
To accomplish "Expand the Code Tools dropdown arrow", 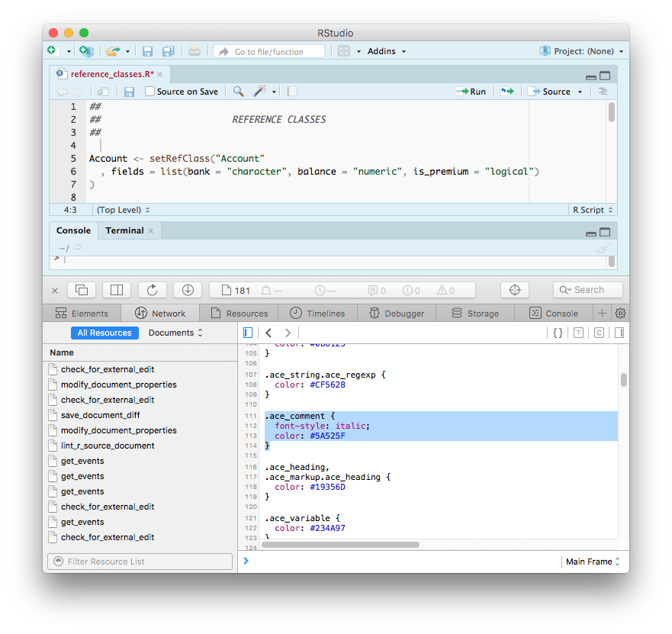I will tap(275, 92).
